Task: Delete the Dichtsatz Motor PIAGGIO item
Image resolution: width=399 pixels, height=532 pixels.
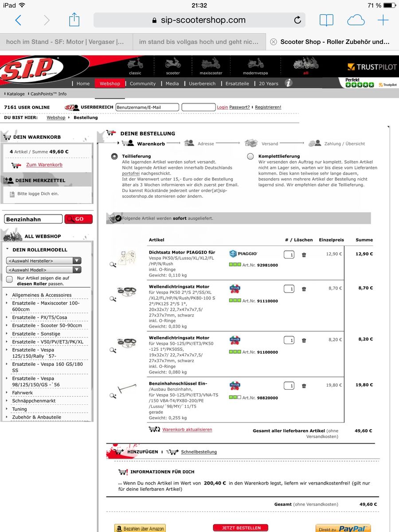Action: [x=304, y=255]
